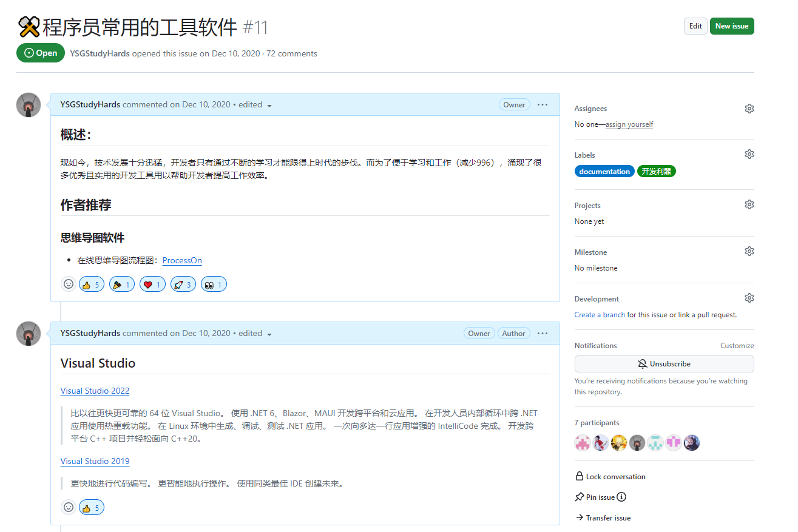Click the fourth participant avatar (gray)

point(637,443)
